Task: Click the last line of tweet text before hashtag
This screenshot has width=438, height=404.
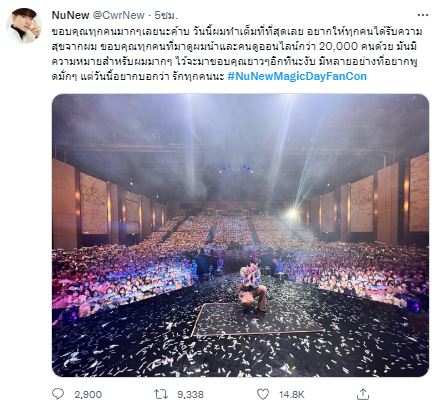Action: coord(138,76)
